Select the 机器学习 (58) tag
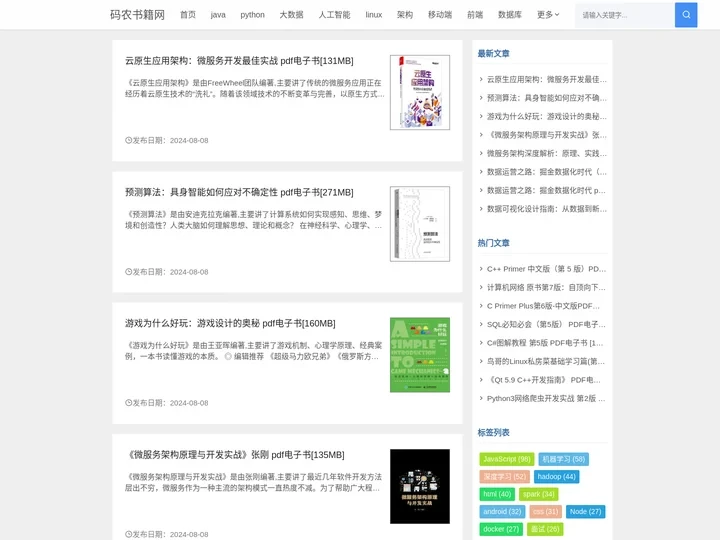 pyautogui.click(x=563, y=459)
